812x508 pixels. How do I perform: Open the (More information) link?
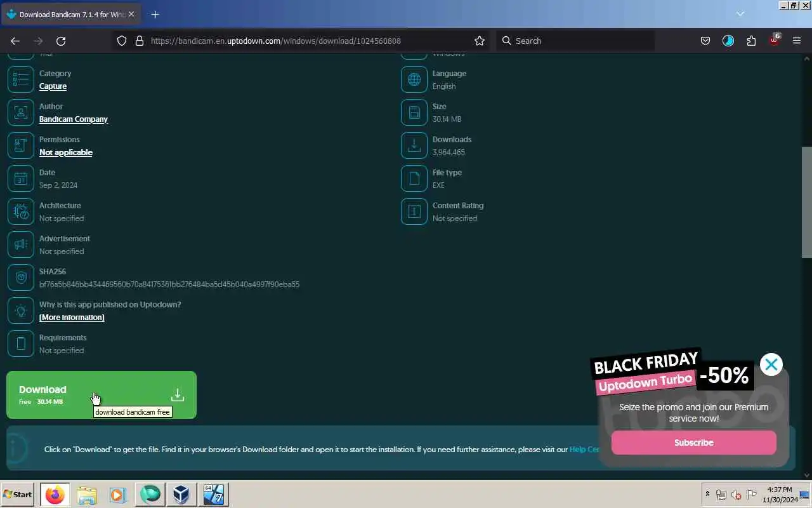(72, 317)
